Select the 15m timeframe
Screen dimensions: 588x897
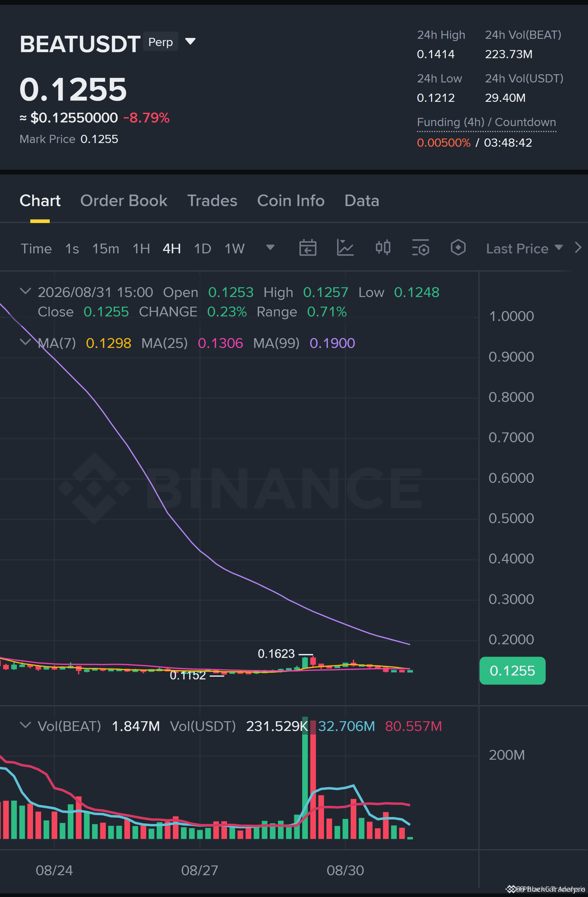105,249
